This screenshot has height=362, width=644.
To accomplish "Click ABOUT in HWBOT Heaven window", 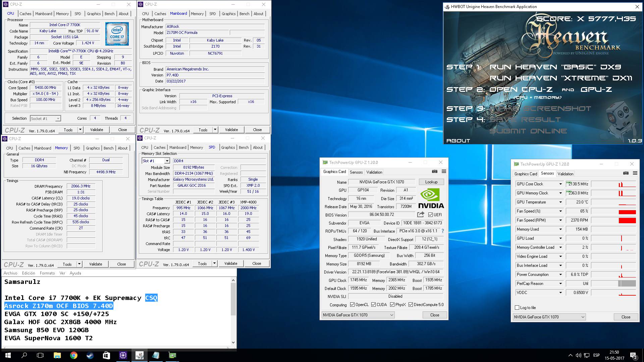I will click(458, 141).
